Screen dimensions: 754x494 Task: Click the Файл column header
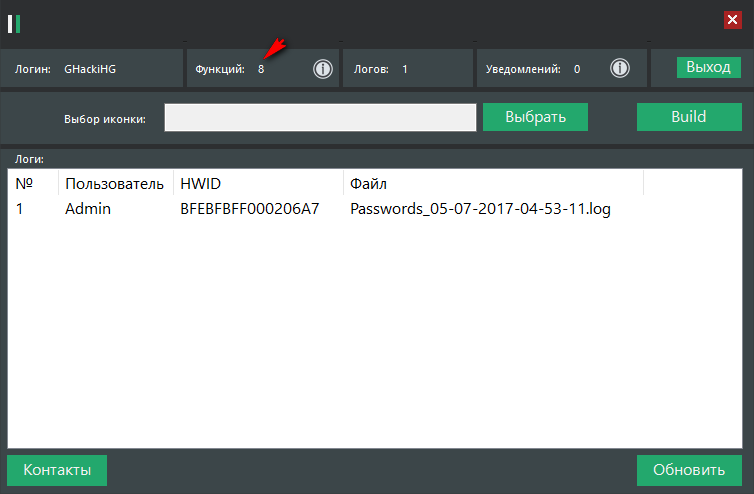click(x=368, y=184)
